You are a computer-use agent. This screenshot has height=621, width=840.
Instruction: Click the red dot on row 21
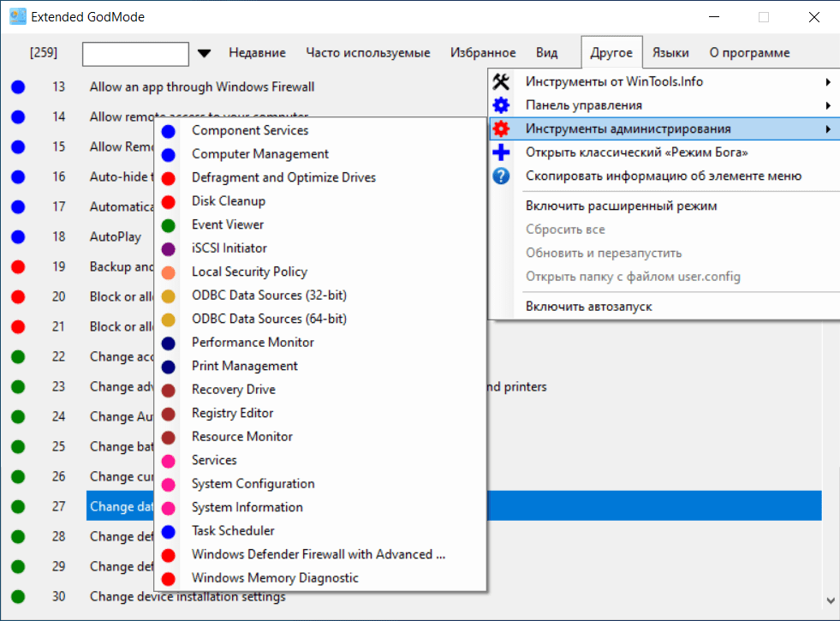18,327
